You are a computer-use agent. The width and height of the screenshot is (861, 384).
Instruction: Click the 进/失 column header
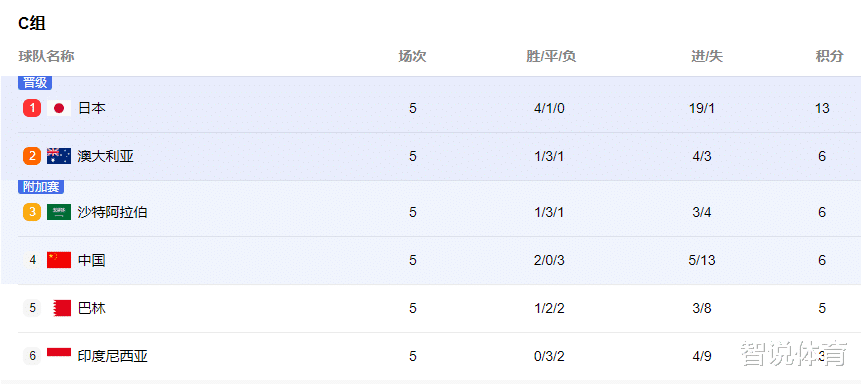point(707,56)
